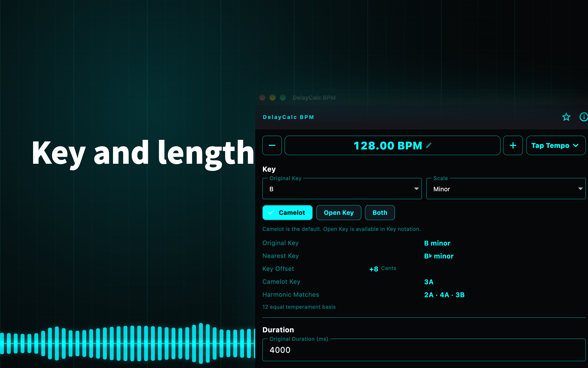
Task: Click the '3A' Camelot key value
Action: (429, 282)
